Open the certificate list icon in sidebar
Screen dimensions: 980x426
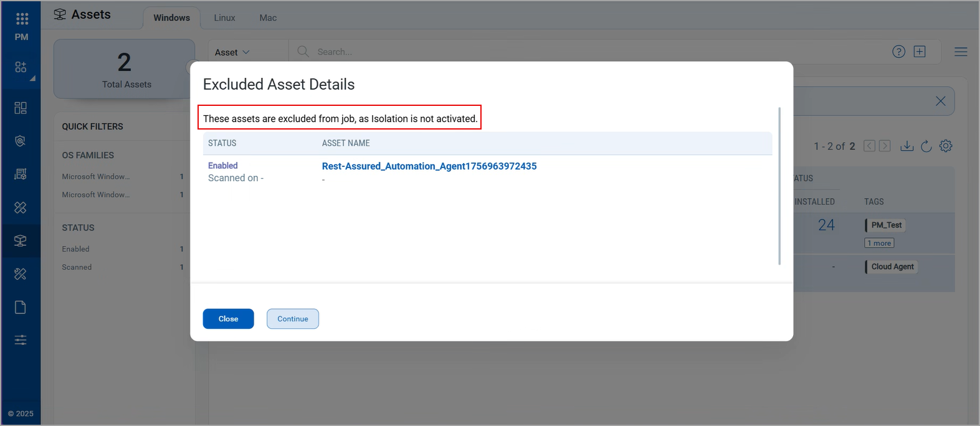[x=21, y=174]
